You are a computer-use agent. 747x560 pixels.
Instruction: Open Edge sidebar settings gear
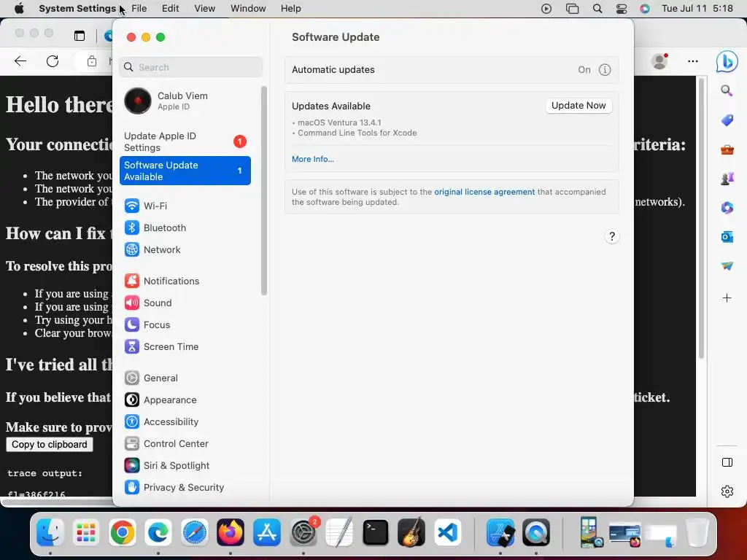727,491
